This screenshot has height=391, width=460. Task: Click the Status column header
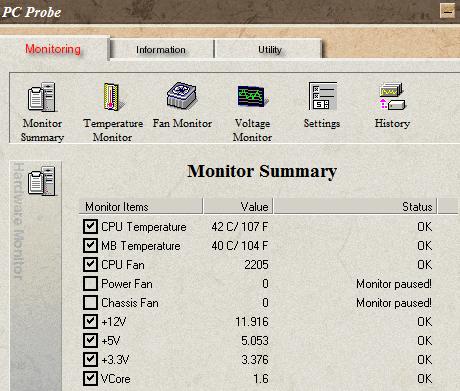click(355, 206)
